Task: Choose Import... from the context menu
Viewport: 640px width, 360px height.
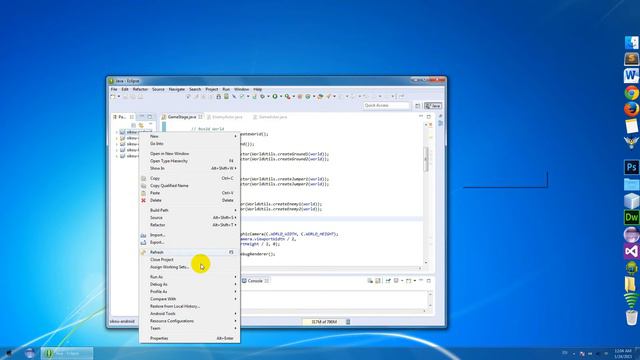Action: 189,235
